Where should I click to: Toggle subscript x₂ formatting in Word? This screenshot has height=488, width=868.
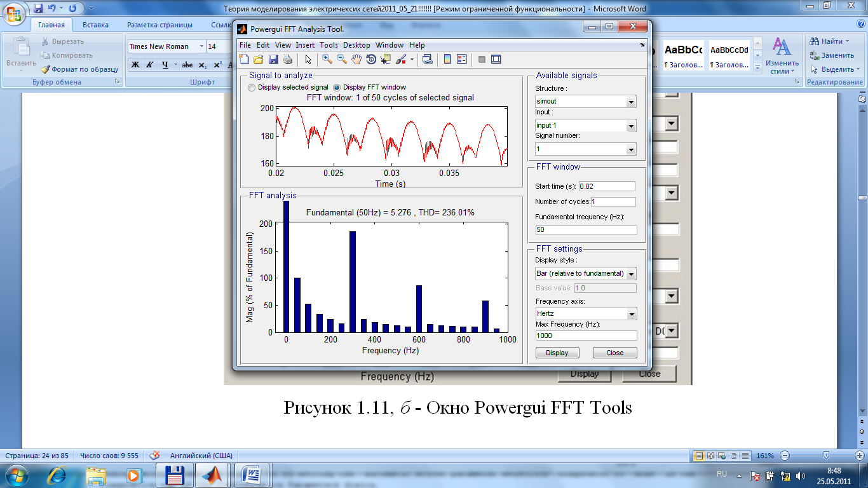(x=202, y=65)
